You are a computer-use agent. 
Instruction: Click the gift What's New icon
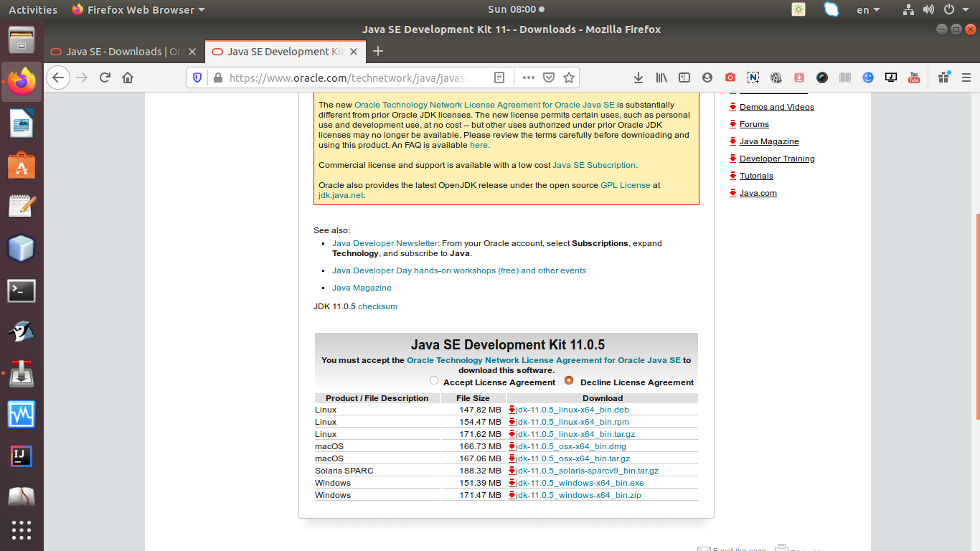tap(943, 77)
